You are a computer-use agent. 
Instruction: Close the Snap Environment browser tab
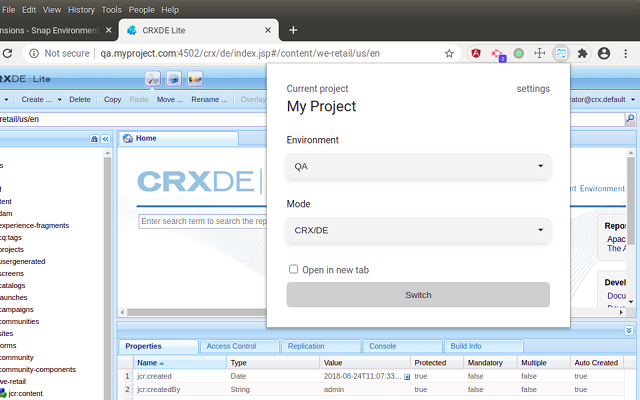[x=108, y=30]
